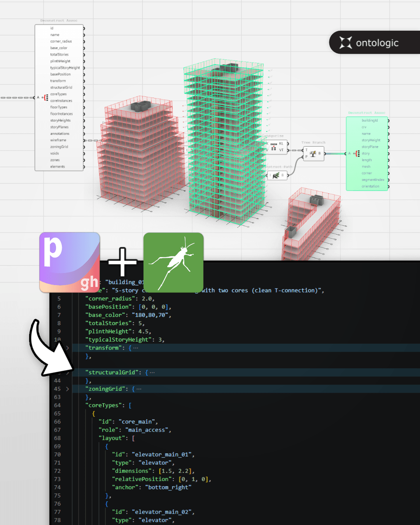Click 'storyPlane' on the green component
Viewport: 420px width, 525px height.
tap(370, 147)
